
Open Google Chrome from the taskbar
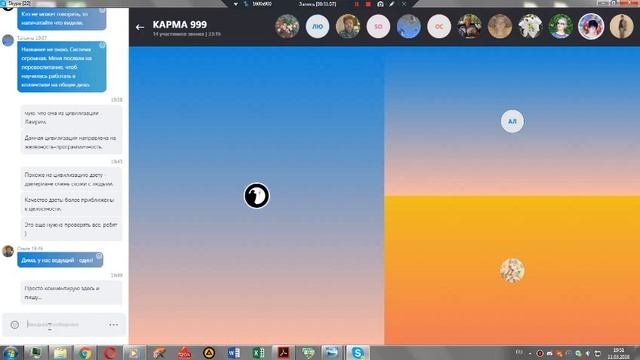(x=85, y=353)
